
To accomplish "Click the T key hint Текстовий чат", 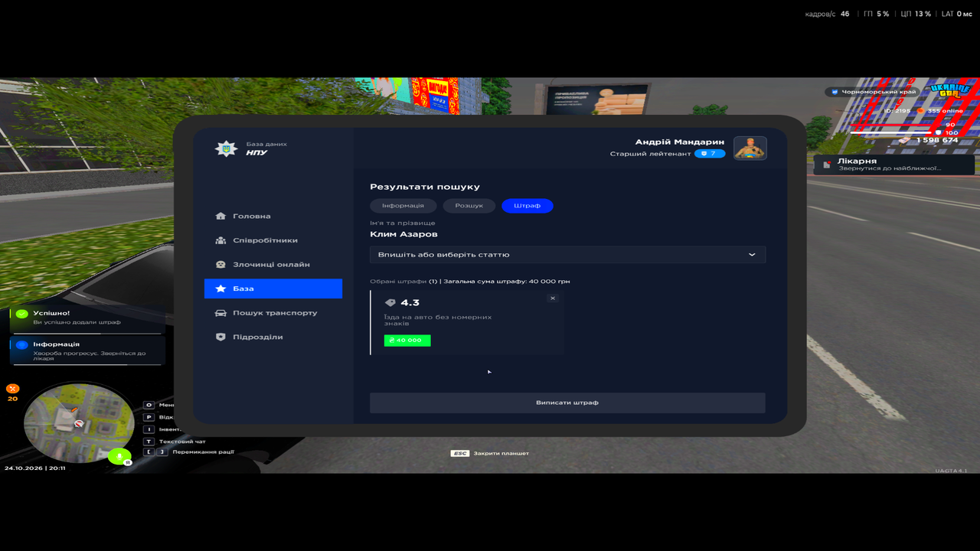I will (x=176, y=442).
